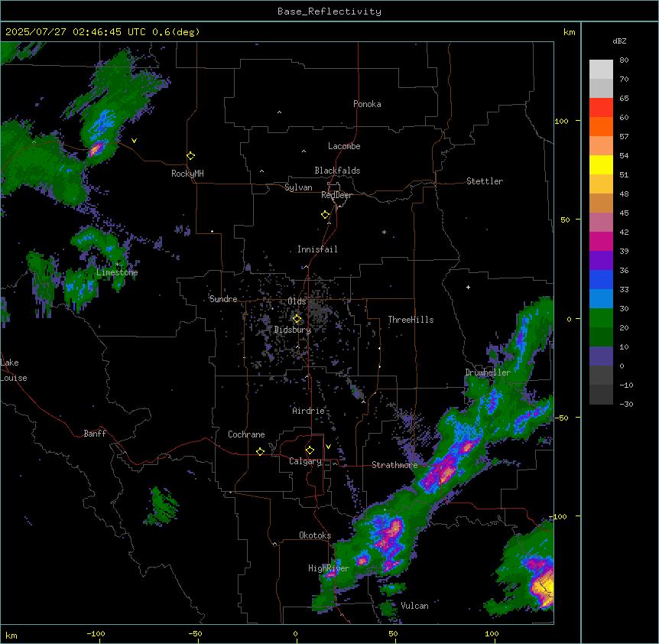Select the ThreeHills label
Screen dimensions: 659x644
tap(411, 320)
